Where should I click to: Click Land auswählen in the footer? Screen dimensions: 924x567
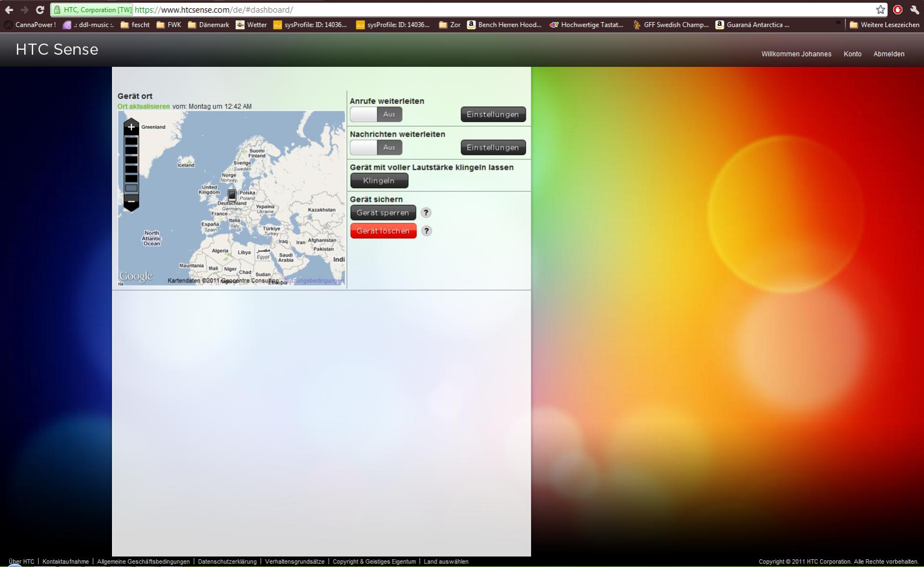click(446, 561)
